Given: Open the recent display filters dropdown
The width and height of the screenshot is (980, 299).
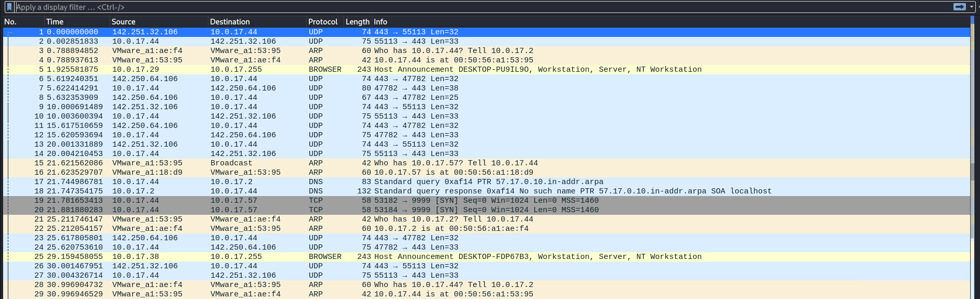Looking at the screenshot, I should coord(972,7).
